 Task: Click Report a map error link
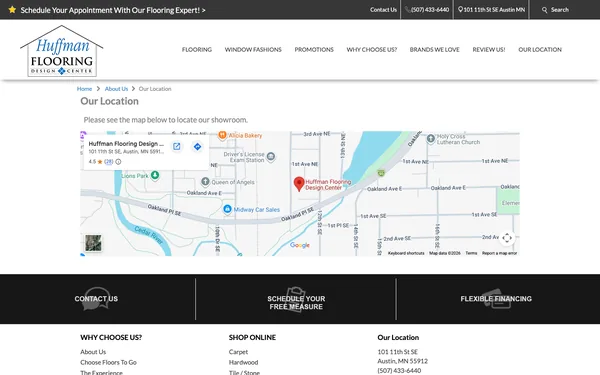pyautogui.click(x=499, y=253)
